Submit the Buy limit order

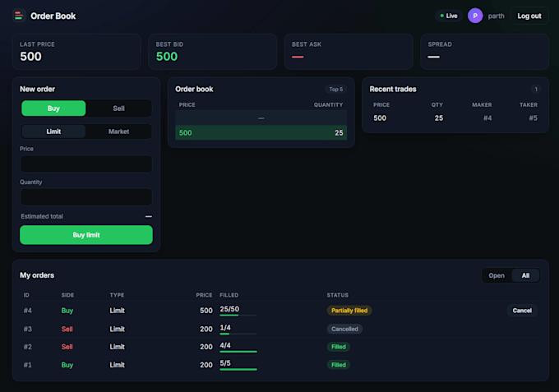[x=86, y=235]
